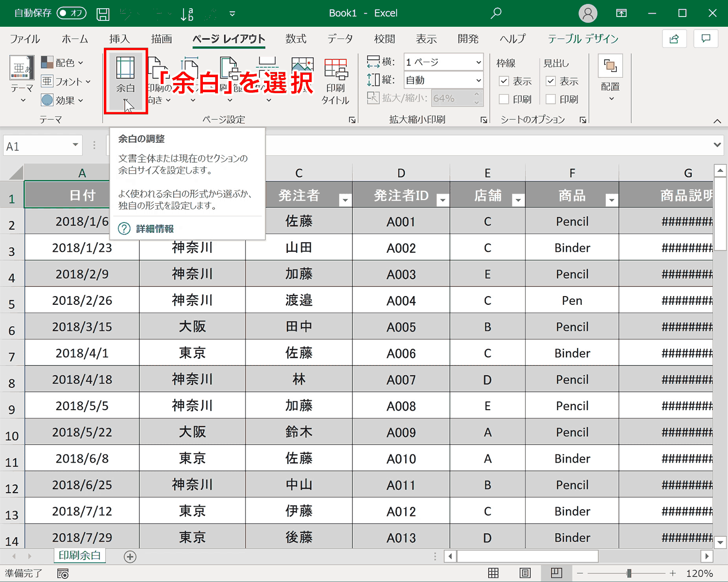728x582 pixels.
Task: Add a new sheet with the plus icon
Action: click(x=130, y=557)
